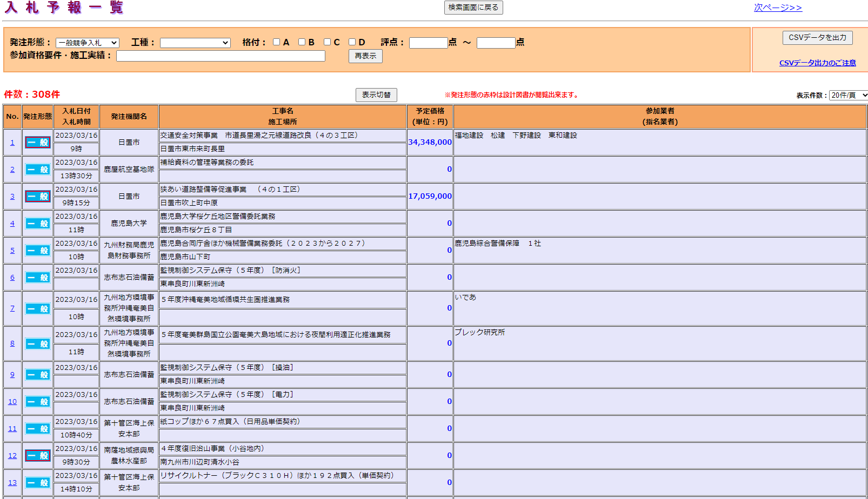868x499 pixels.
Task: Click 補給資料の管理等業務の委託 project name
Action: click(207, 163)
